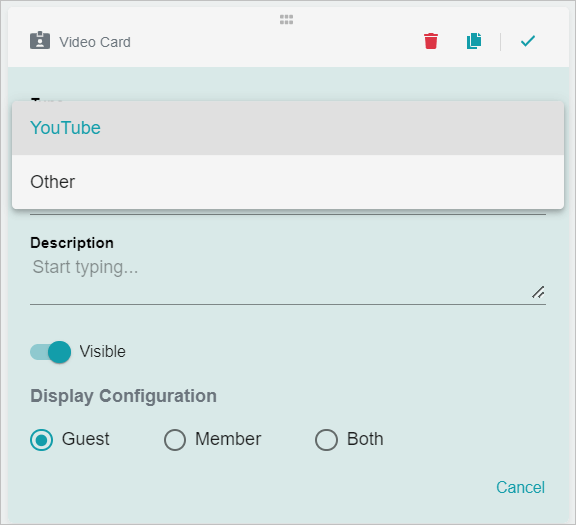Click the drag handle grid icon
Viewport: 576px width, 525px height.
click(287, 19)
